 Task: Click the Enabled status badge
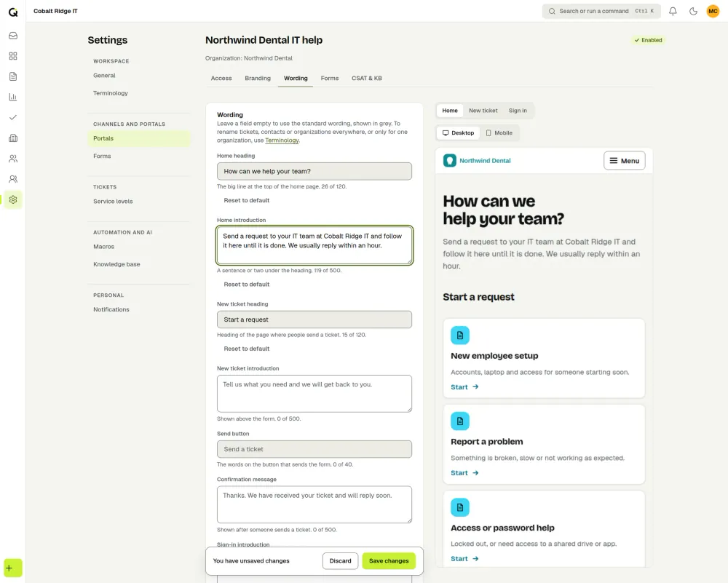point(648,40)
